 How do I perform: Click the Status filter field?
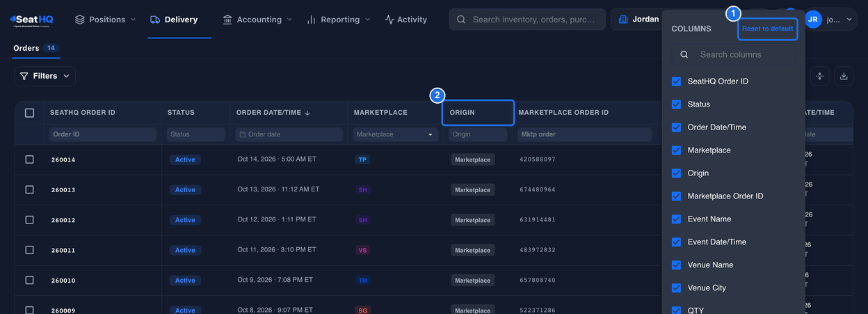pos(195,134)
